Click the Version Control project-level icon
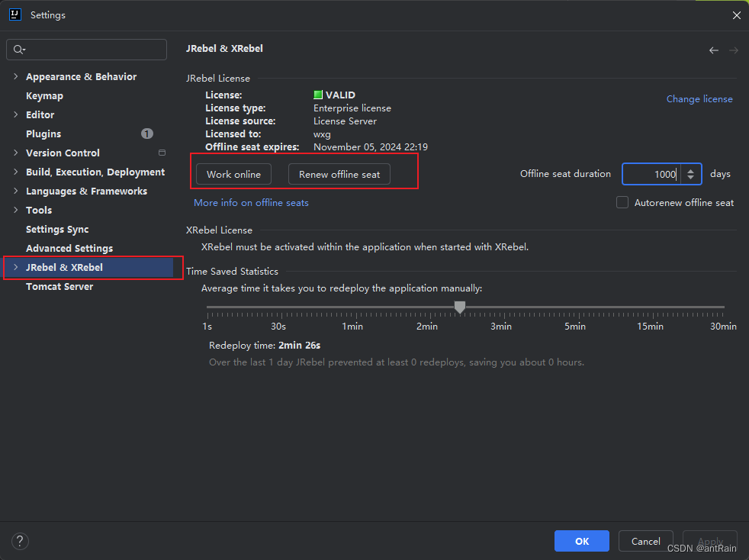The width and height of the screenshot is (749, 560). tap(162, 153)
